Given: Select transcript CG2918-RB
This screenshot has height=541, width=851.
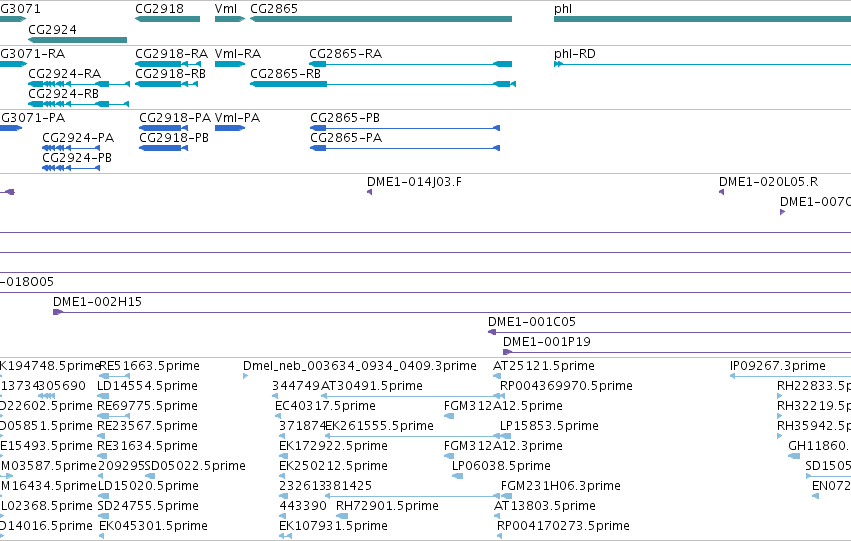Looking at the screenshot, I should click(x=166, y=84).
